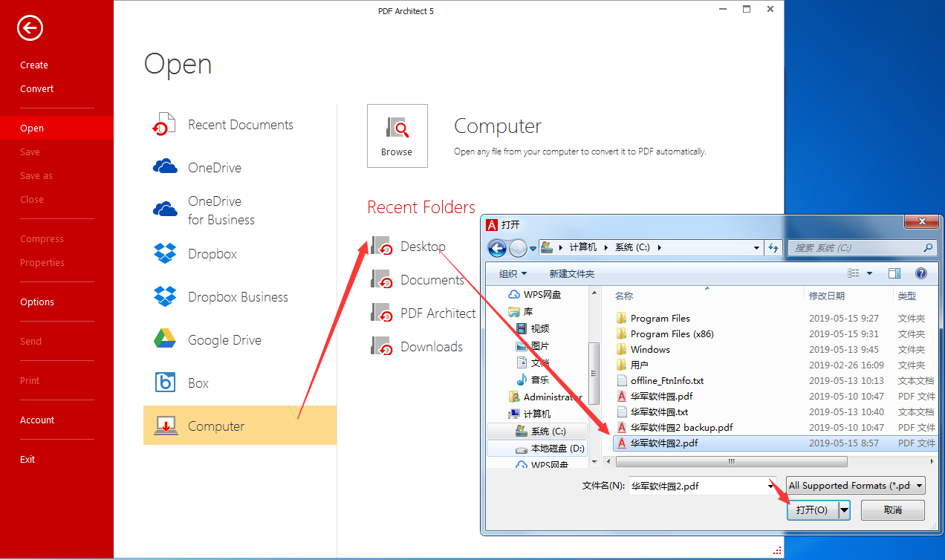Select Account in the red sidebar
Screen dimensions: 945x560
37,420
